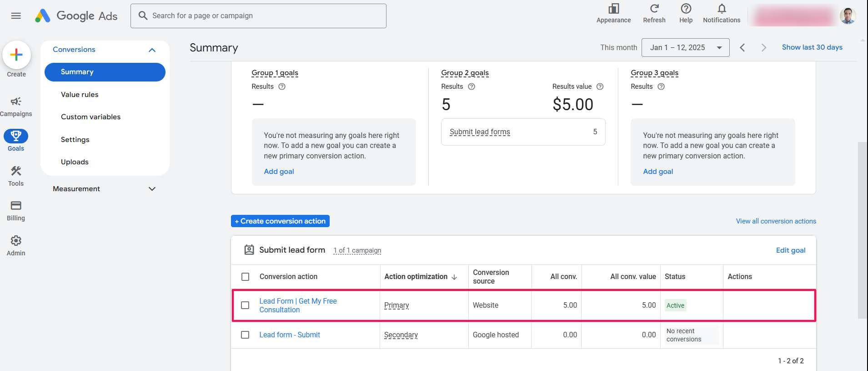Open Lead form - Submit action
Image resolution: width=868 pixels, height=371 pixels.
point(290,335)
